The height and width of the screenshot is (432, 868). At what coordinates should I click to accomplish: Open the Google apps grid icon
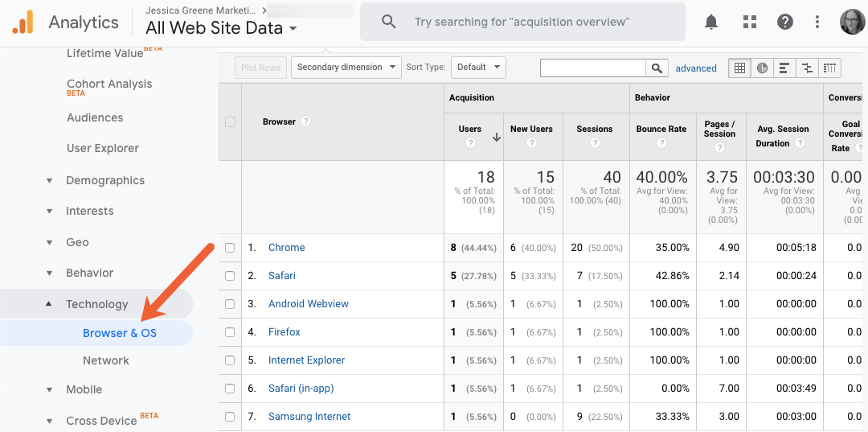(750, 22)
